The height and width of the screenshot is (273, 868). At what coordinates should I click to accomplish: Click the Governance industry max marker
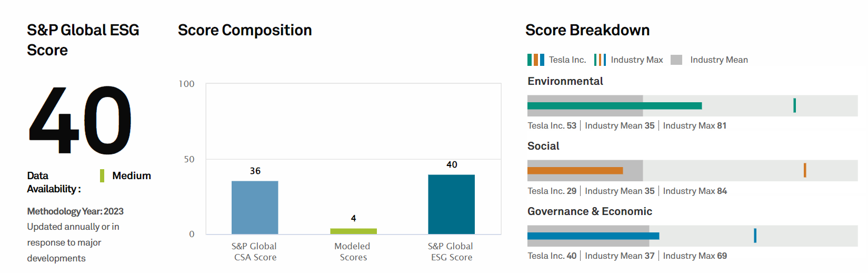[755, 236]
